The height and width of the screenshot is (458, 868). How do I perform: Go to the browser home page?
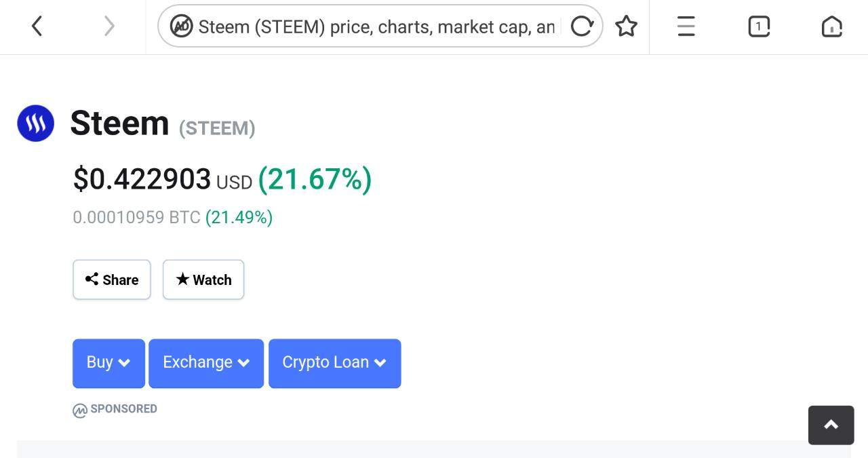831,26
